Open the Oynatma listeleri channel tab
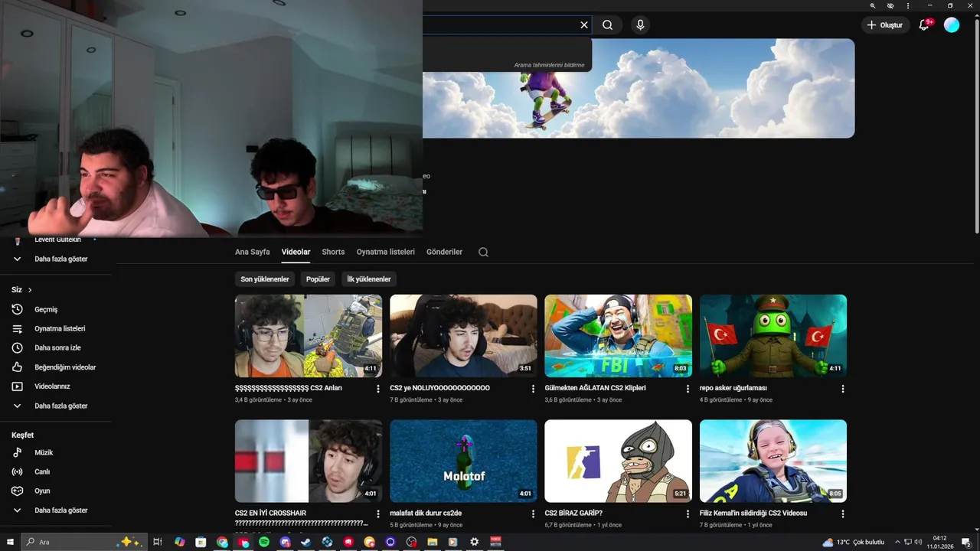 pos(386,252)
